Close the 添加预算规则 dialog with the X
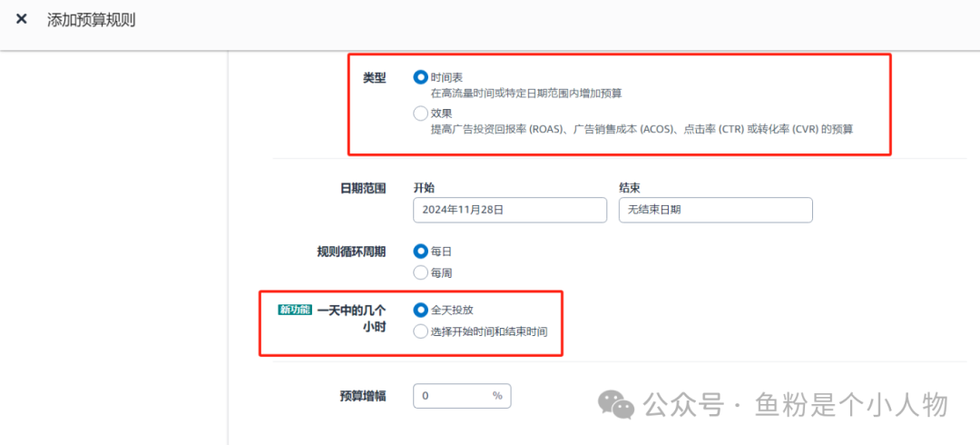The width and height of the screenshot is (980, 445). pyautogui.click(x=21, y=19)
